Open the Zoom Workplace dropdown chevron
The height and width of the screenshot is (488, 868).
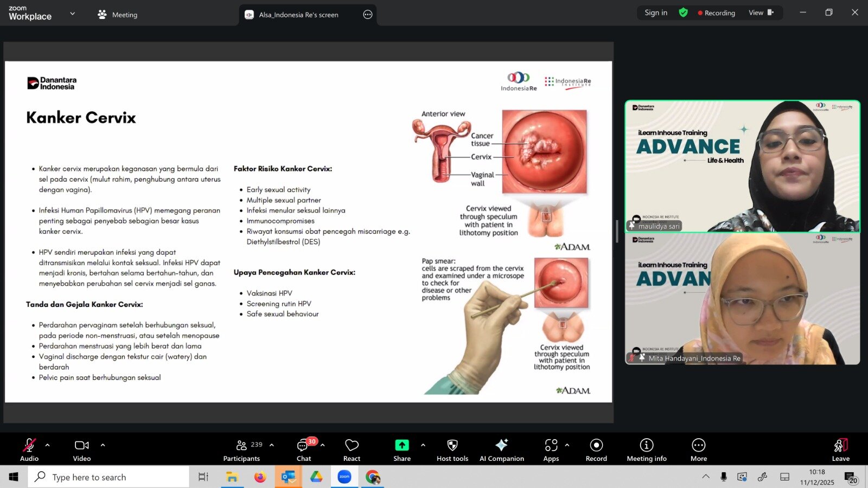tap(73, 14)
